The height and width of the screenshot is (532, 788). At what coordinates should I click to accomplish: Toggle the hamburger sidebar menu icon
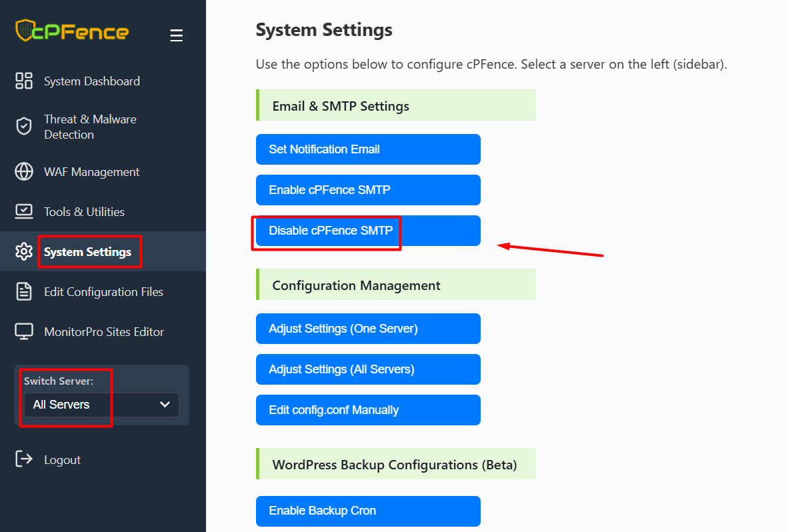176,35
